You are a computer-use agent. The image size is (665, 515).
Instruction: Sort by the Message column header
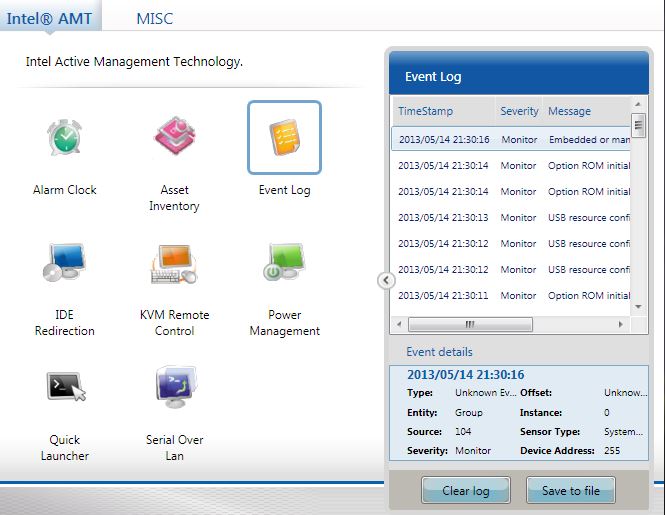coord(587,111)
